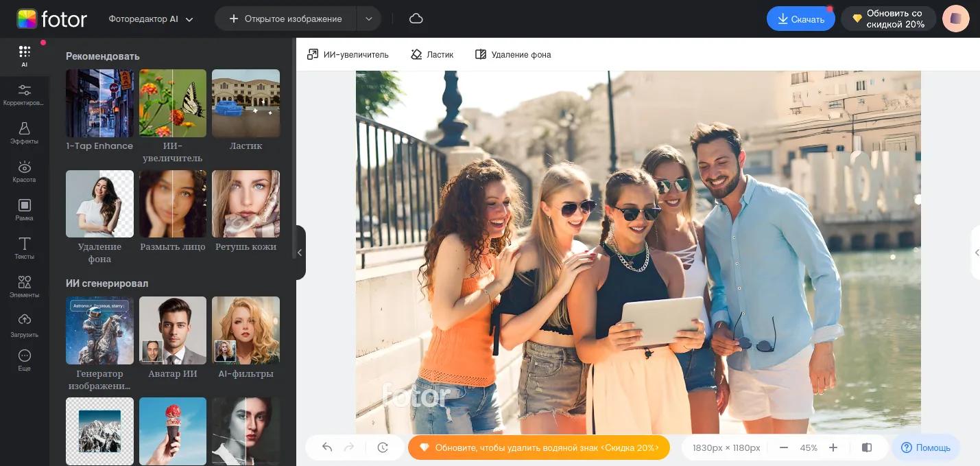The height and width of the screenshot is (466, 980).
Task: Click the Скачать download button
Action: 800,19
